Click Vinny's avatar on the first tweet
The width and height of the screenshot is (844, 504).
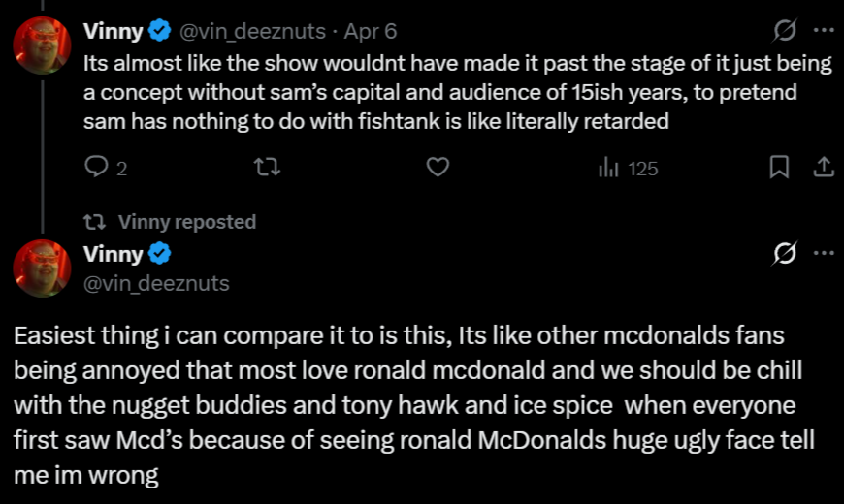(42, 46)
